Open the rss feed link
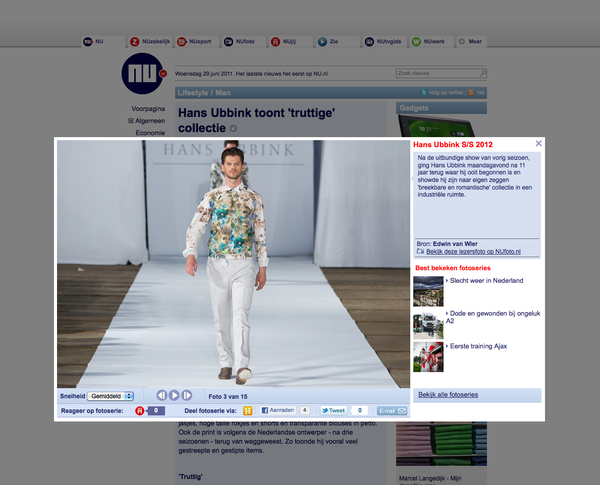The image size is (600, 485). (x=477, y=93)
